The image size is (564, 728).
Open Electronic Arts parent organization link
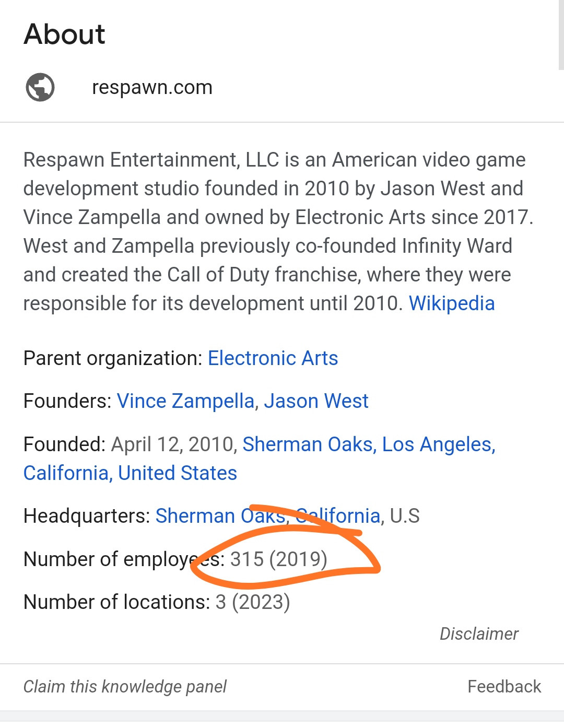pyautogui.click(x=273, y=358)
